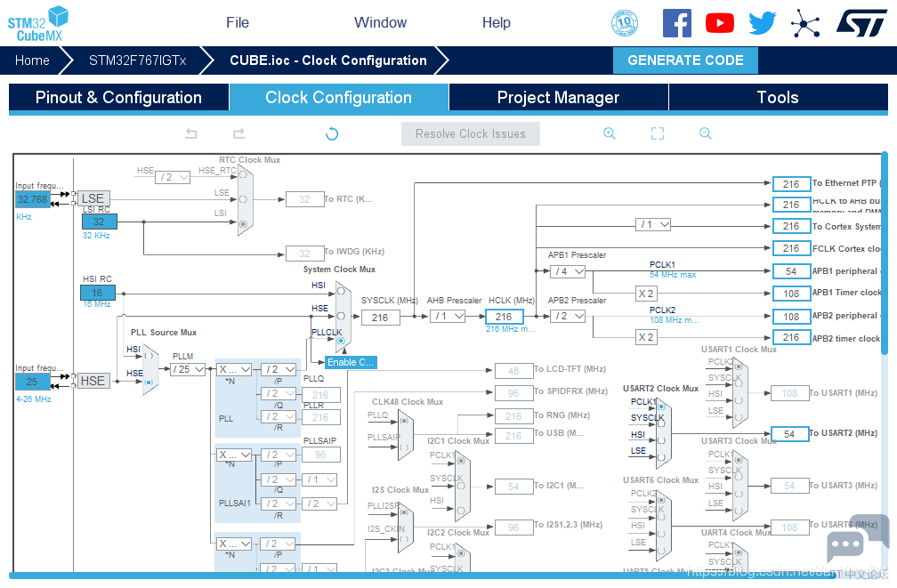The image size is (897, 588).
Task: Click the ST community network icon
Action: pos(805,23)
